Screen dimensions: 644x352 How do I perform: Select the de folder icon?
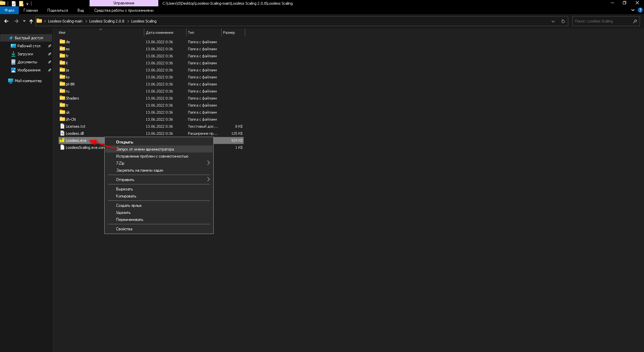point(62,42)
